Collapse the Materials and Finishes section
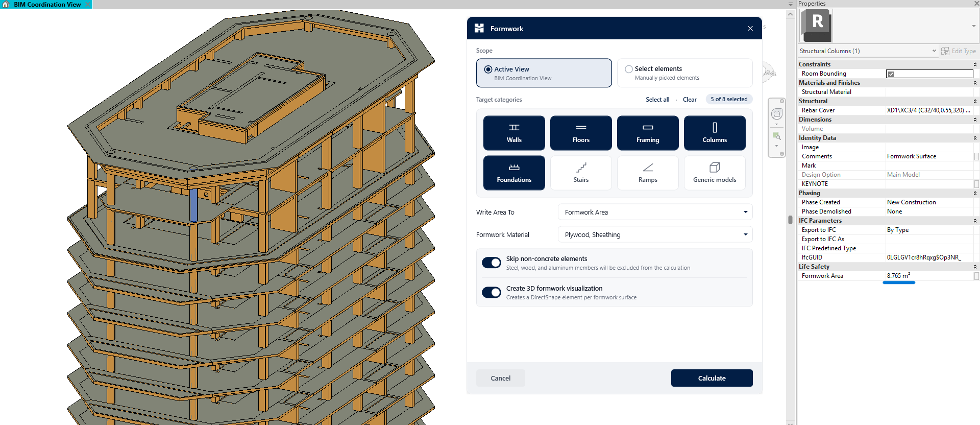This screenshot has width=980, height=425. click(975, 83)
